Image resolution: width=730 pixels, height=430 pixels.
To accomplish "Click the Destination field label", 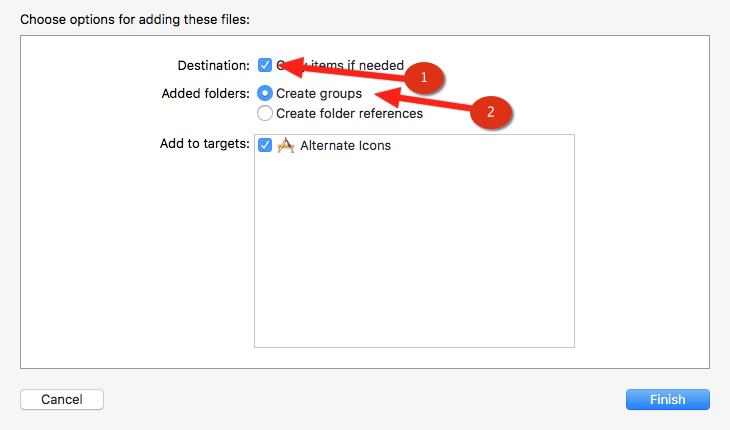I will (213, 65).
